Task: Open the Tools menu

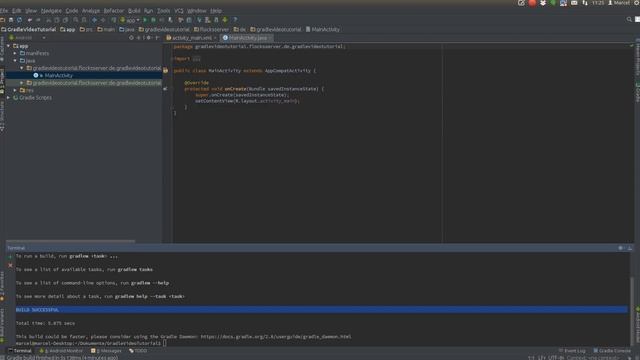Action: click(163, 11)
